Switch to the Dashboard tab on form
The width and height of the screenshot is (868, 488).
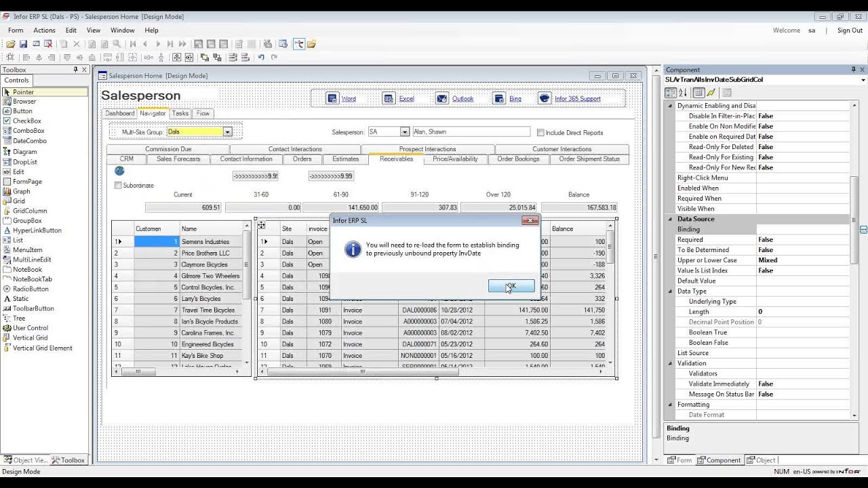click(119, 113)
